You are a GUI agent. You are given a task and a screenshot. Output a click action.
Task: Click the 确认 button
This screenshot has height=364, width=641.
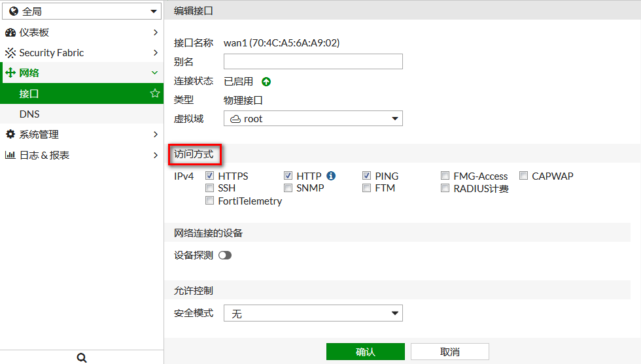(365, 352)
